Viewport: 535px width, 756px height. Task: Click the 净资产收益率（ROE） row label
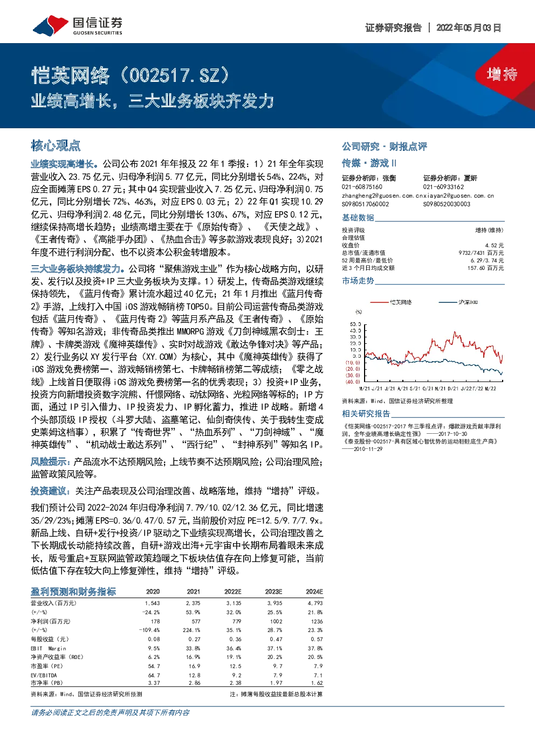(x=57, y=657)
